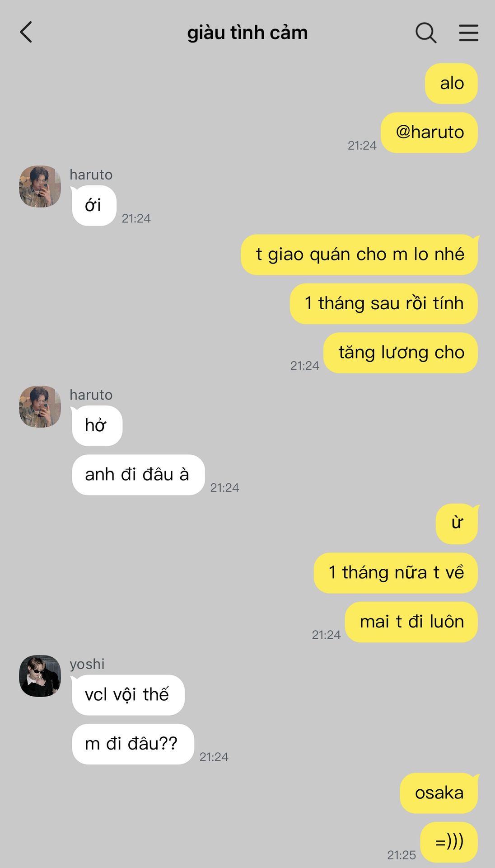Viewport: 495px width, 868px height.
Task: Select the alo message bubble
Action: tap(452, 83)
